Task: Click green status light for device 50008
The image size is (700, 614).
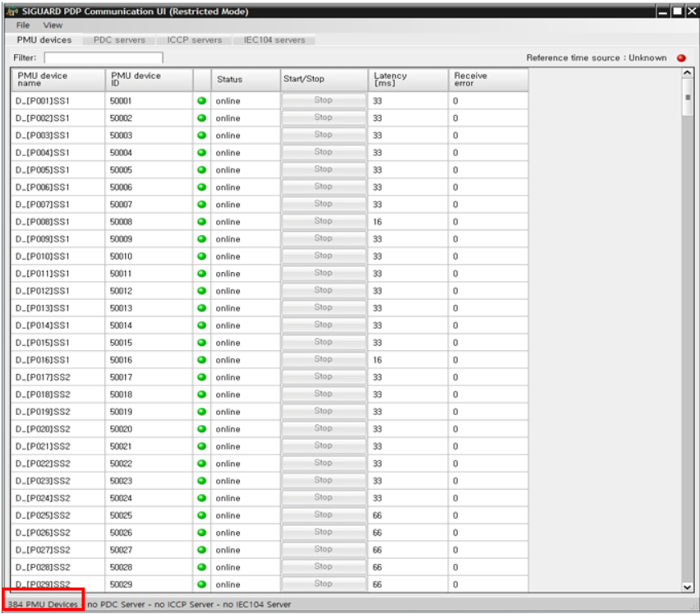Action: pyautogui.click(x=202, y=222)
